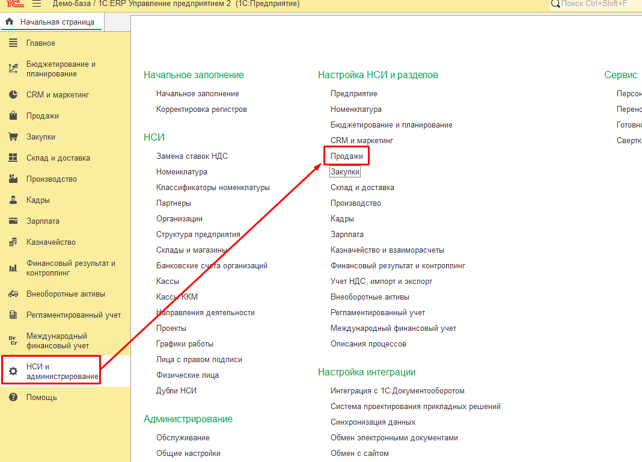Click the Казначейство coins icon

[x=13, y=242]
